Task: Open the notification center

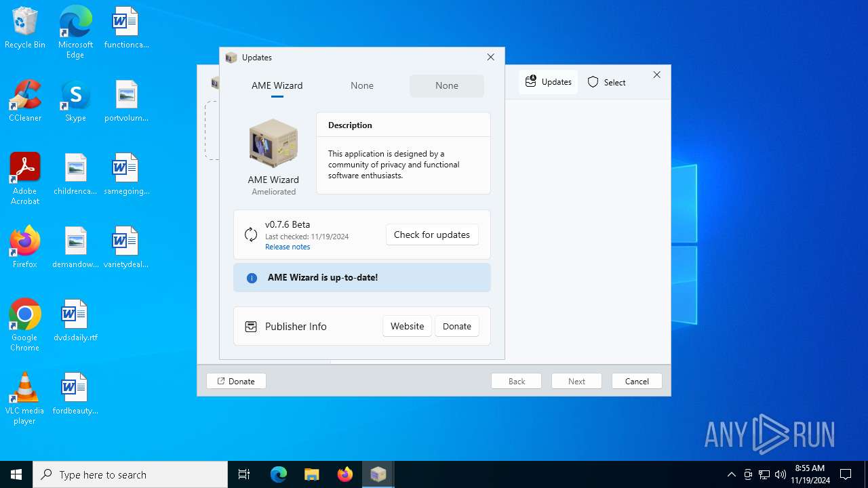Action: (846, 474)
